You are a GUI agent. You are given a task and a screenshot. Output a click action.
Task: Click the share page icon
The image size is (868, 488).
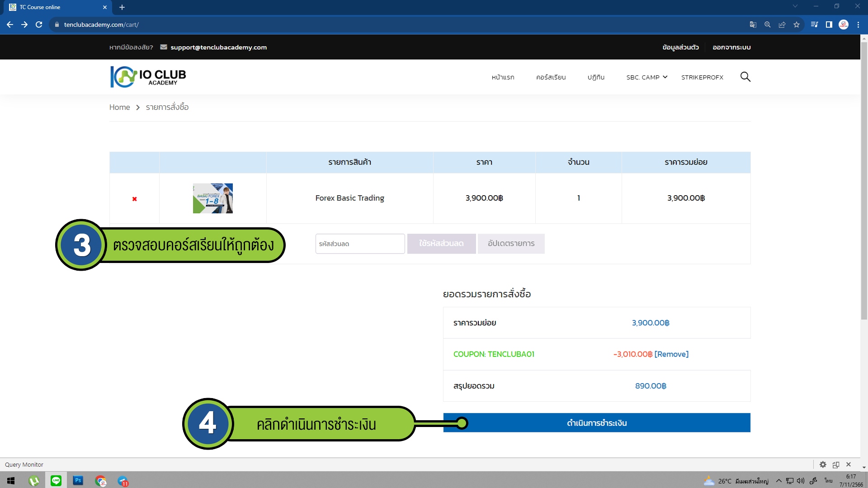pyautogui.click(x=782, y=25)
